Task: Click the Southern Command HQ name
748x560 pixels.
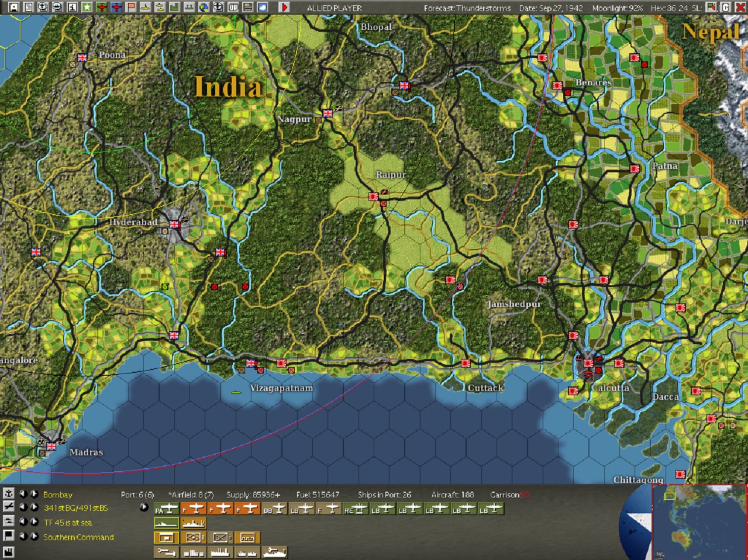Action: [78, 537]
